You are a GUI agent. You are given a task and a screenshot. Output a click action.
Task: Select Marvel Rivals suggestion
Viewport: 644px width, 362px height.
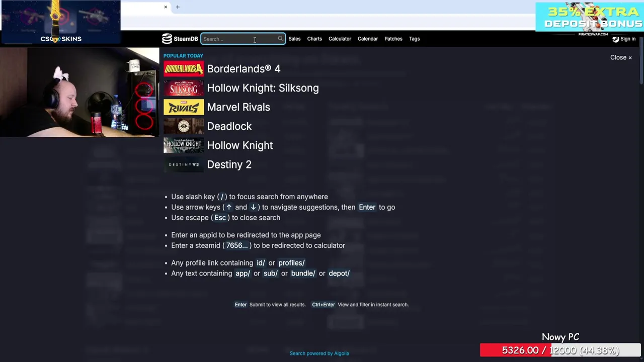(x=238, y=107)
